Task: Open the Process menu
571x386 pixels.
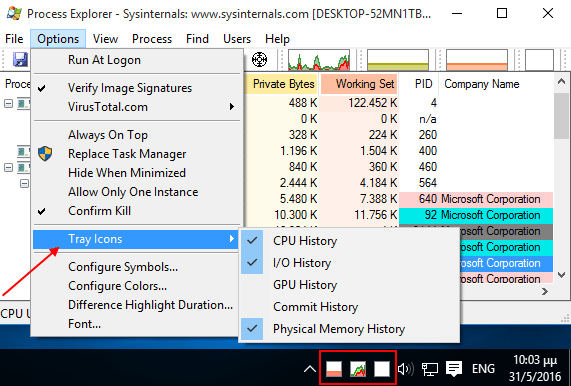Action: point(152,39)
